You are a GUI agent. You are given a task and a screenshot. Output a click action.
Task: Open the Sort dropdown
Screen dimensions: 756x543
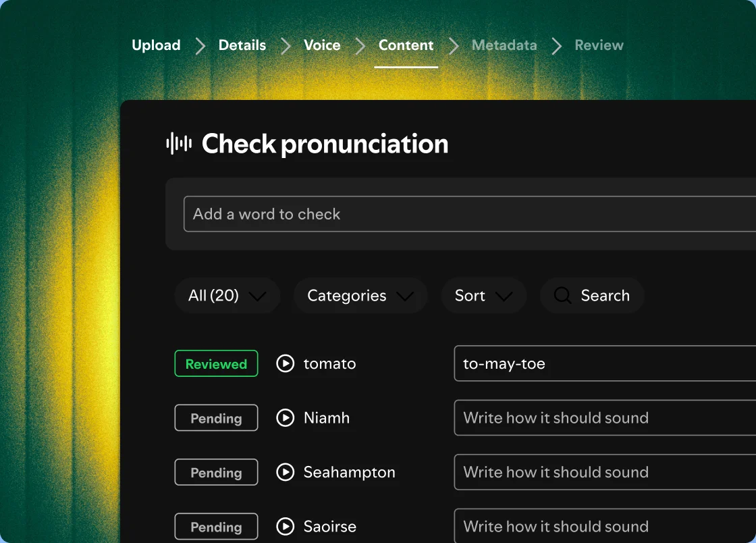tap(483, 295)
